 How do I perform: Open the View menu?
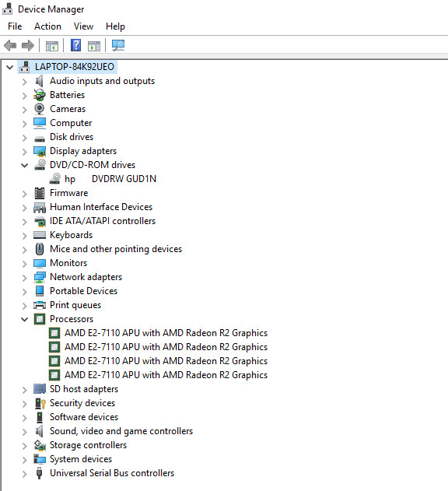pyautogui.click(x=83, y=26)
